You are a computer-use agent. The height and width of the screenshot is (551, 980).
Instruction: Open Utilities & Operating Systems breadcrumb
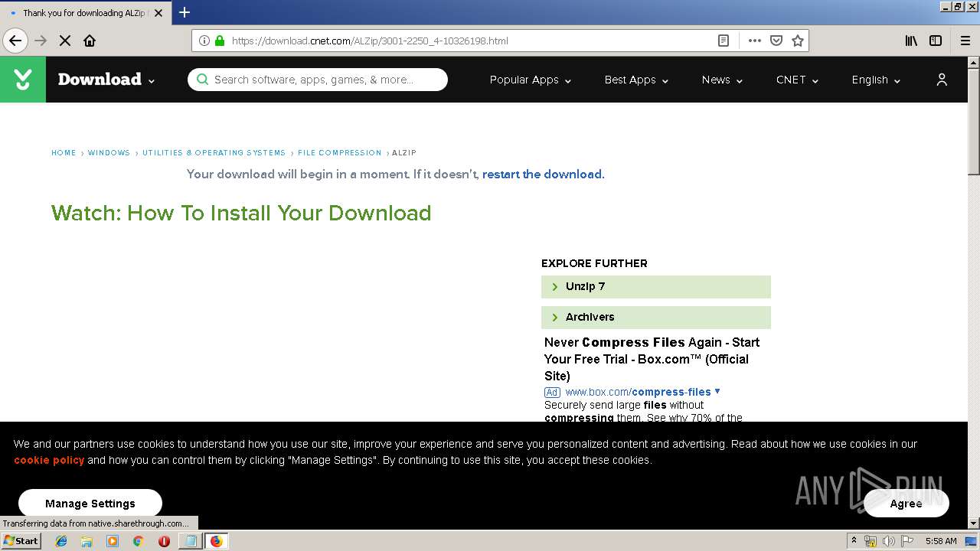[x=214, y=153]
